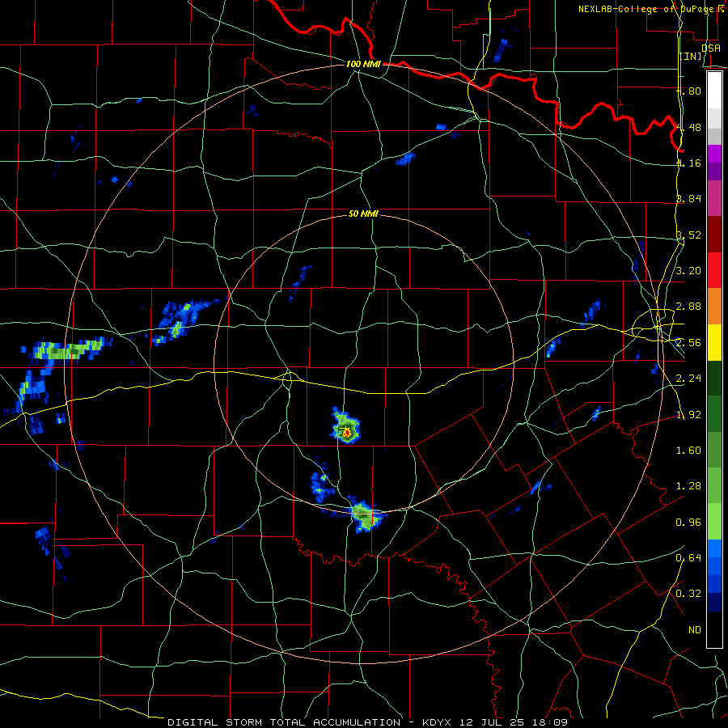Viewport: 728px width, 728px height.
Task: Select the 3.84 legend value
Action: tap(688, 199)
